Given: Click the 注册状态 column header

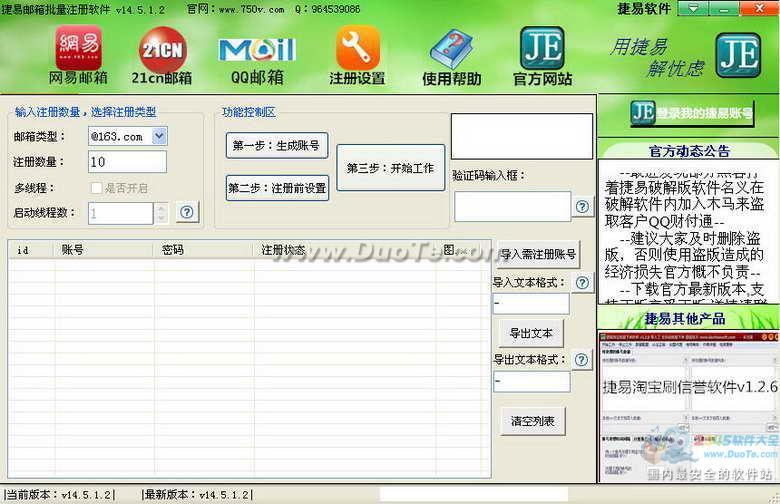Looking at the screenshot, I should point(345,250).
